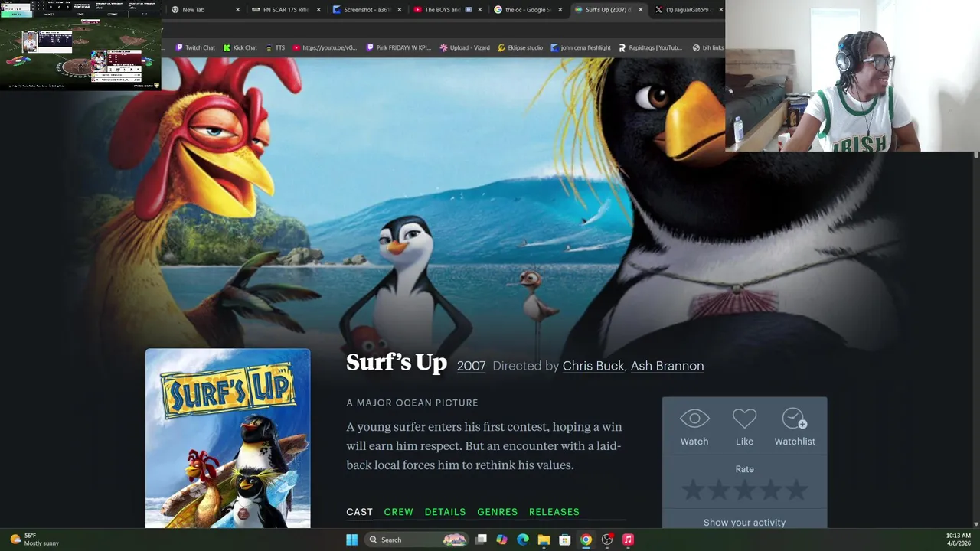Give a five-star rating with the last star

click(x=796, y=491)
